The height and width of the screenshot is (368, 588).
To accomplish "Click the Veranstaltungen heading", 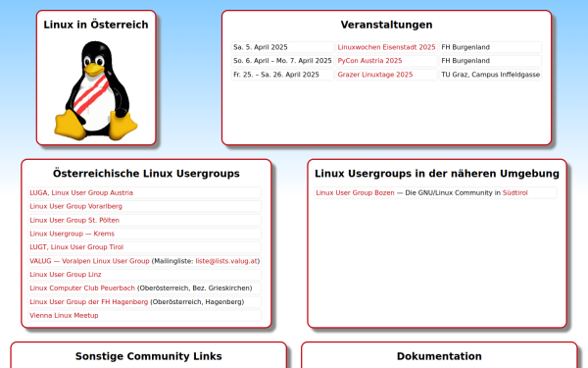I will 387,25.
